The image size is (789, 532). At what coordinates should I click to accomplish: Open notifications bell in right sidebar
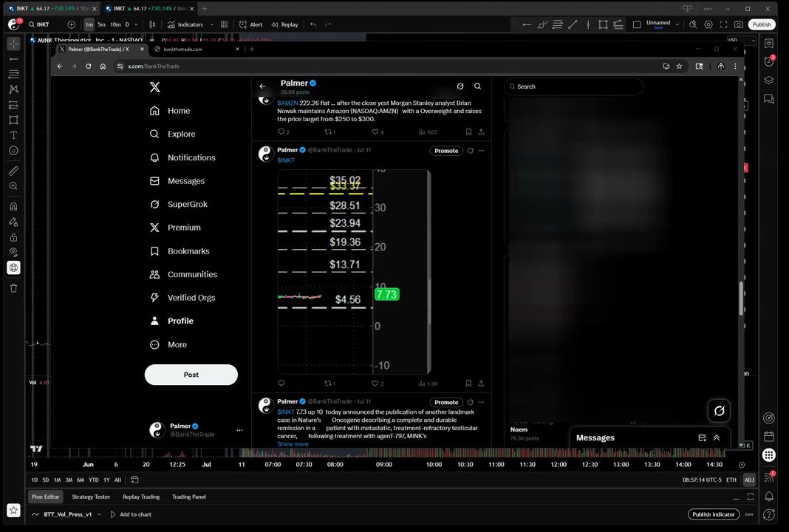tap(769, 497)
